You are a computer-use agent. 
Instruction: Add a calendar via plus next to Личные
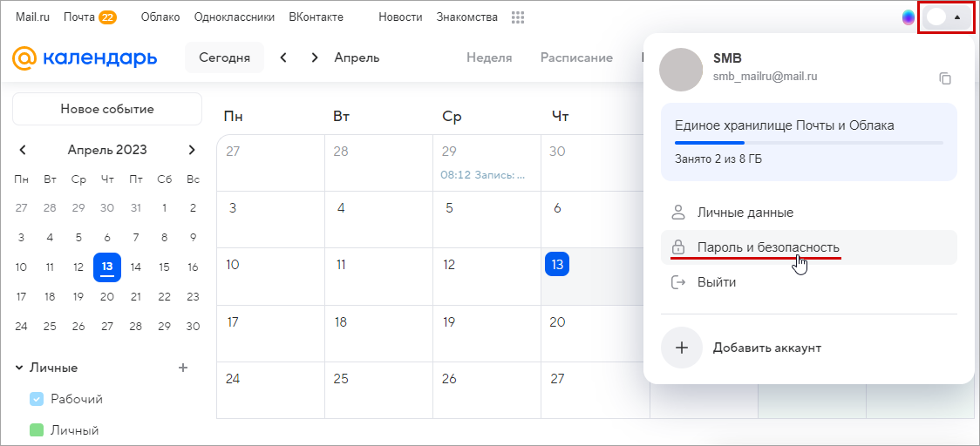(183, 368)
